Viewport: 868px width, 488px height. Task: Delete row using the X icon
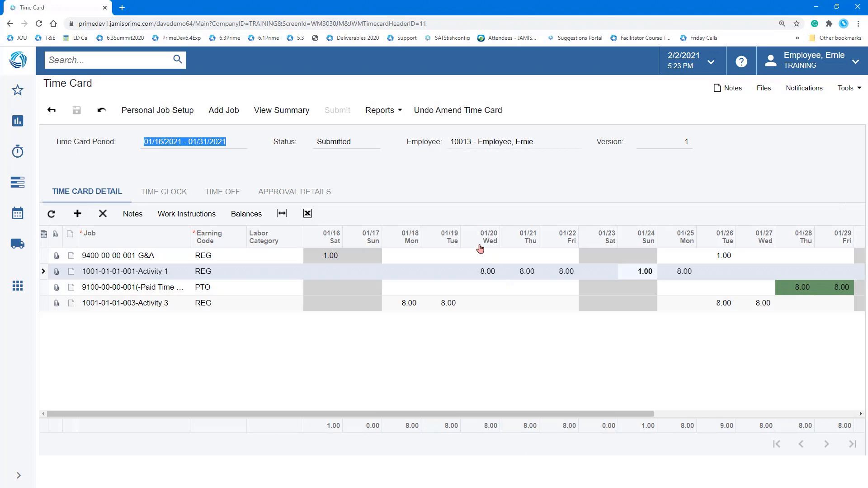103,213
